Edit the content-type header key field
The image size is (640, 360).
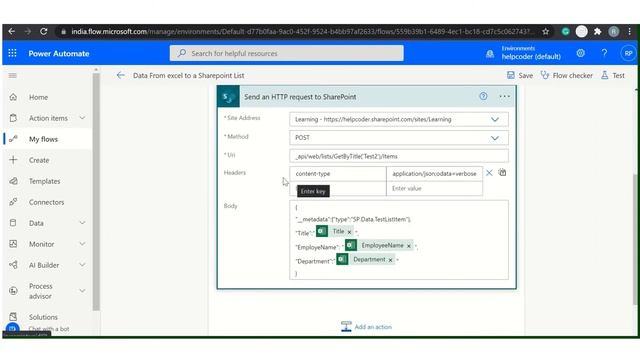coord(338,173)
